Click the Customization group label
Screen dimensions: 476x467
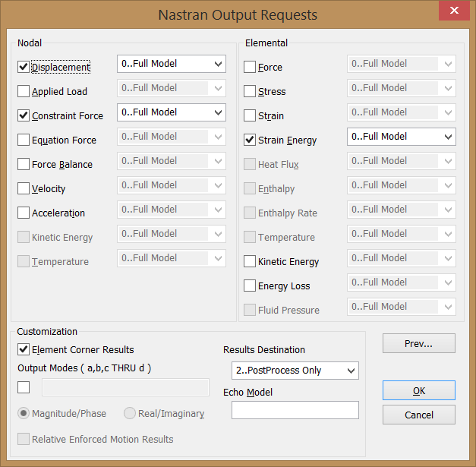(47, 331)
